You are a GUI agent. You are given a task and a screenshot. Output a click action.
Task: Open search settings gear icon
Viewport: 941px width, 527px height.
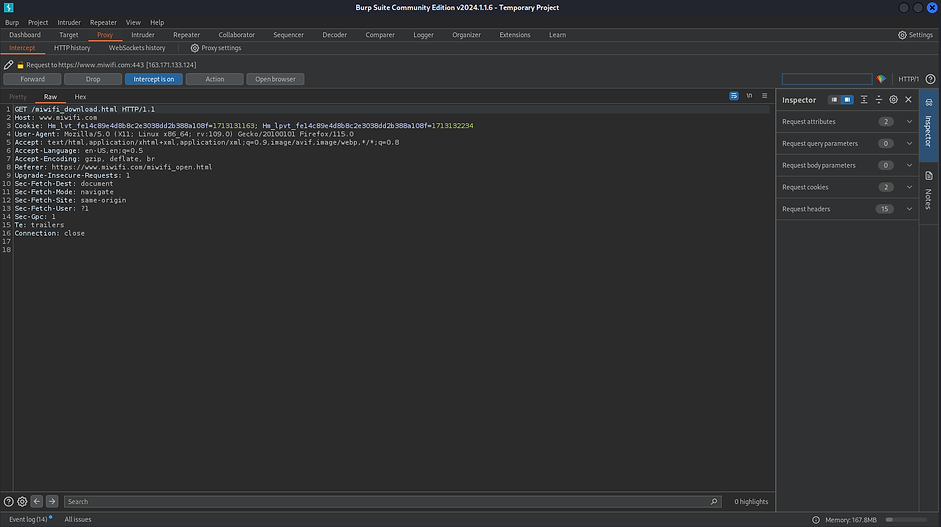[22, 501]
